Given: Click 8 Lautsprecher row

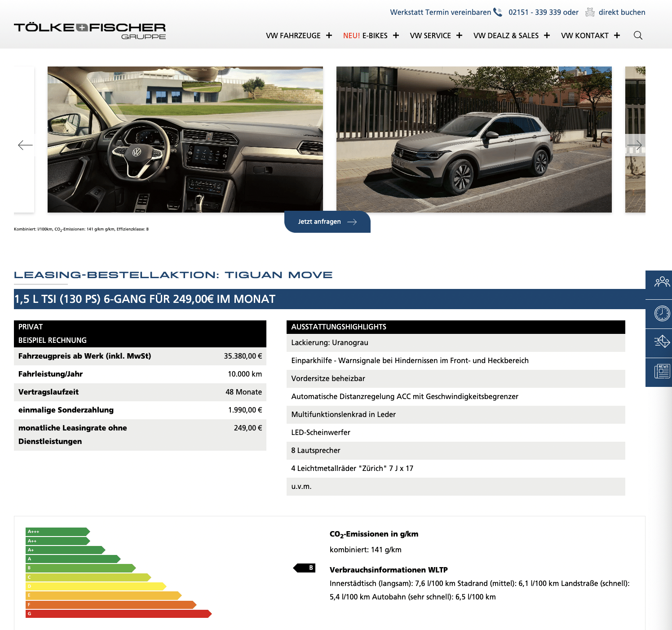Looking at the screenshot, I should 456,451.
